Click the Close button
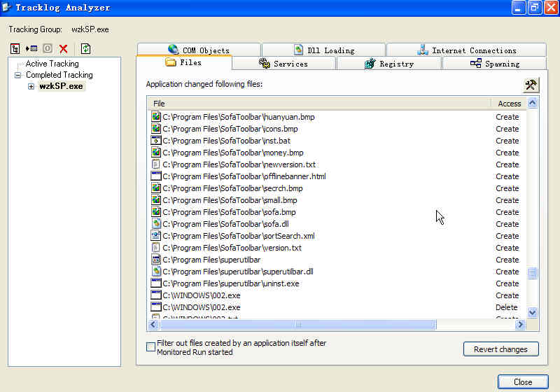 click(523, 382)
